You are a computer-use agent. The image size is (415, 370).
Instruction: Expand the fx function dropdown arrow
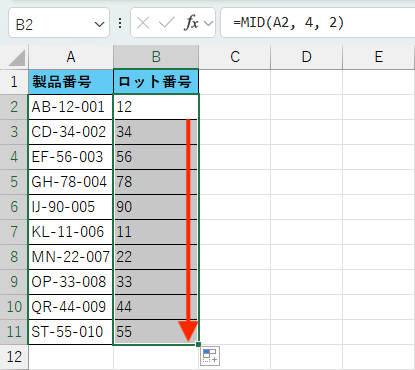[208, 23]
